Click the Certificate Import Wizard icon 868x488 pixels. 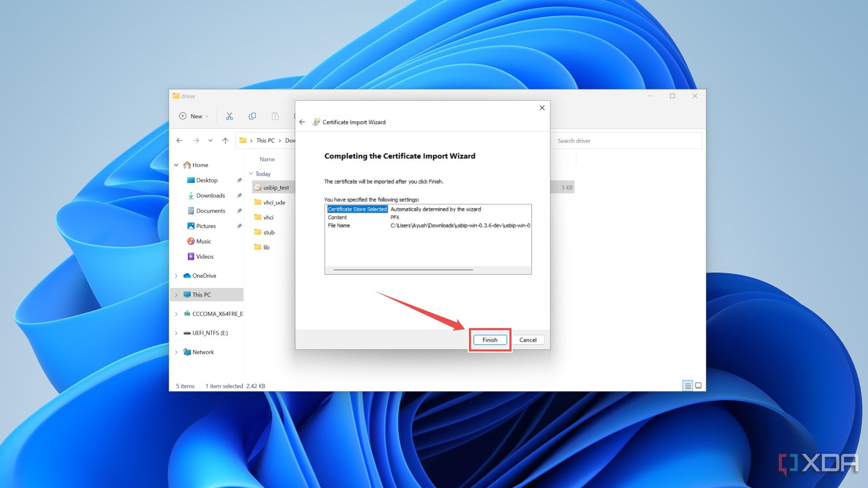click(317, 122)
